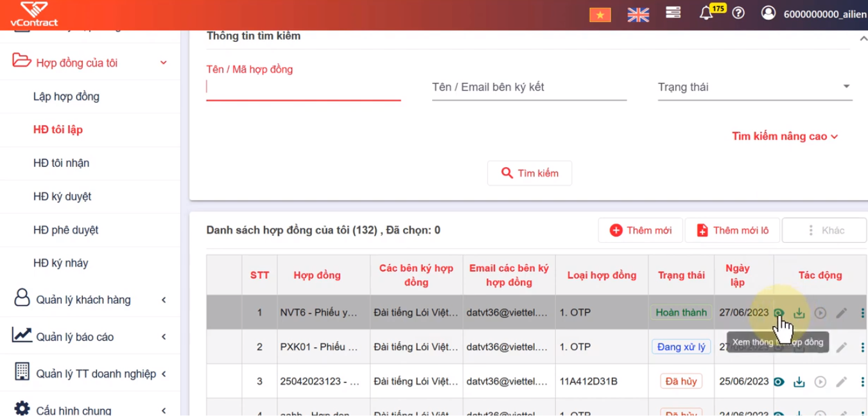The width and height of the screenshot is (868, 420).
Task: Open more options dots for row 1
Action: [x=862, y=313]
